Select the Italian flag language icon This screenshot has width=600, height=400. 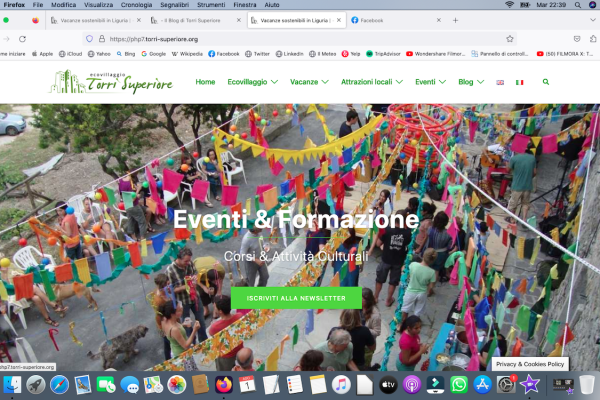click(519, 82)
